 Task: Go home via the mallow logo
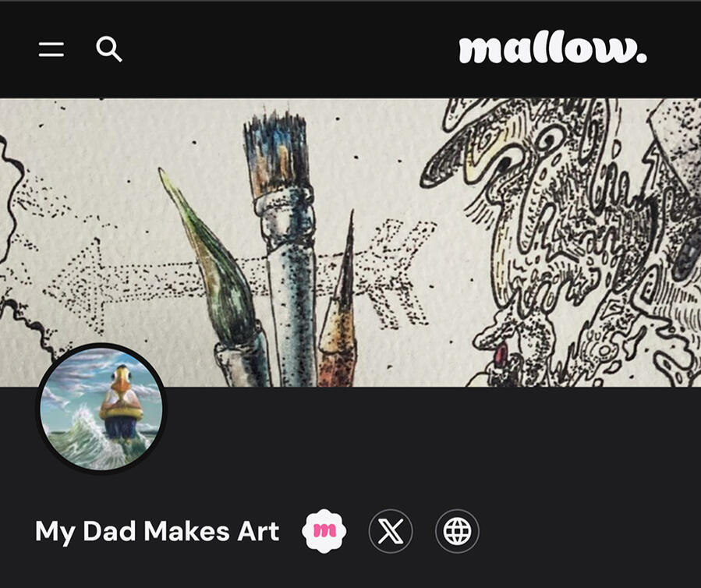point(553,48)
